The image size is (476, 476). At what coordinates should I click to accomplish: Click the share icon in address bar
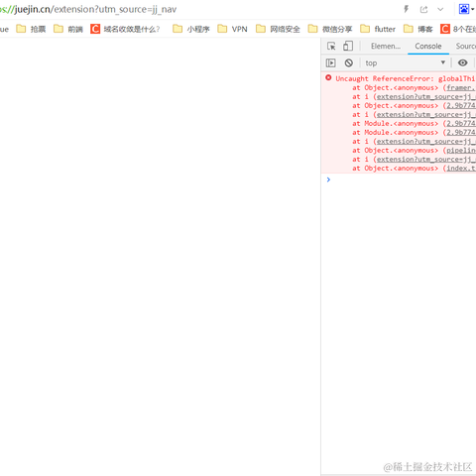(423, 9)
